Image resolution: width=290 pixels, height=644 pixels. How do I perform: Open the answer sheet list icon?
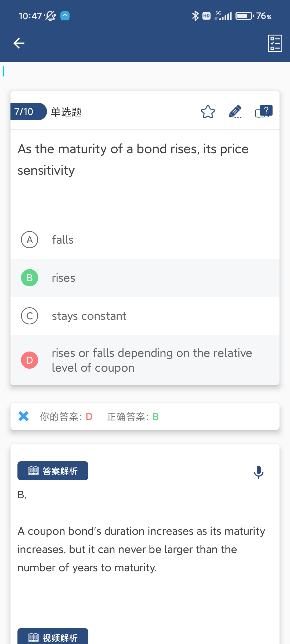[x=275, y=43]
